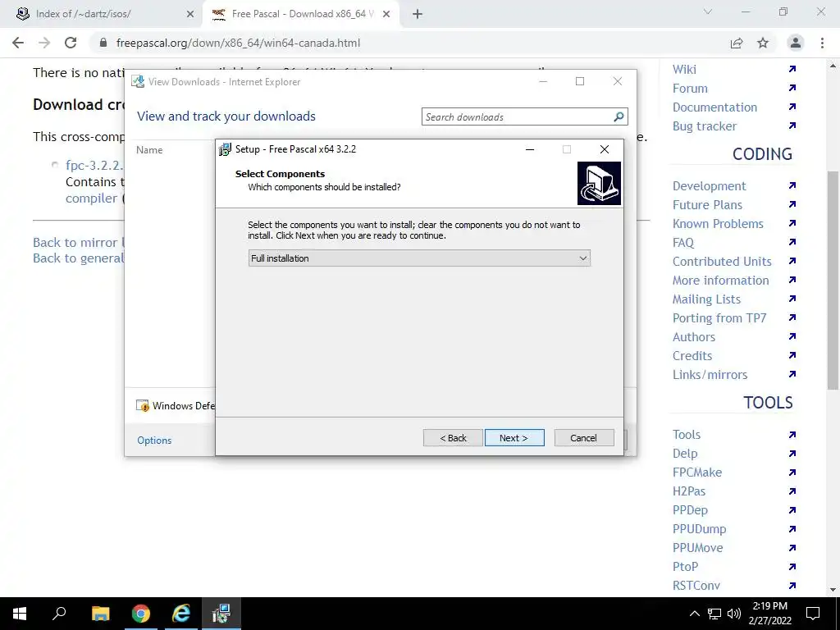Open the Porting from TP7 link
Viewport: 840px width, 630px height.
pyautogui.click(x=719, y=317)
